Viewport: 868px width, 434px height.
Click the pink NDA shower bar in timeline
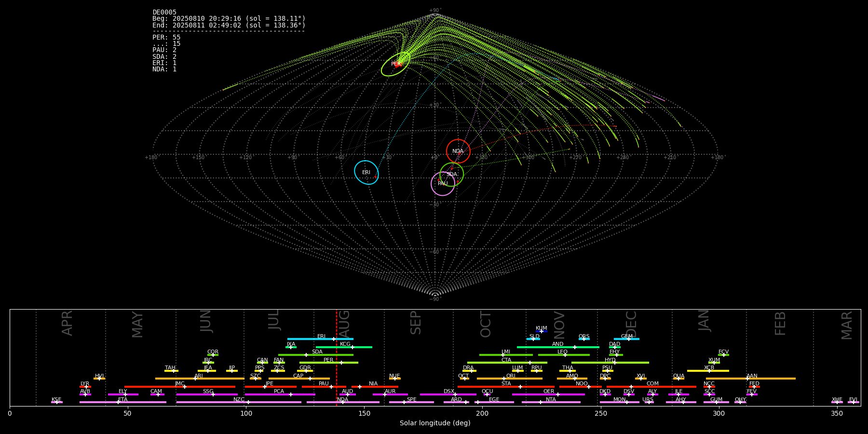pos(343,402)
